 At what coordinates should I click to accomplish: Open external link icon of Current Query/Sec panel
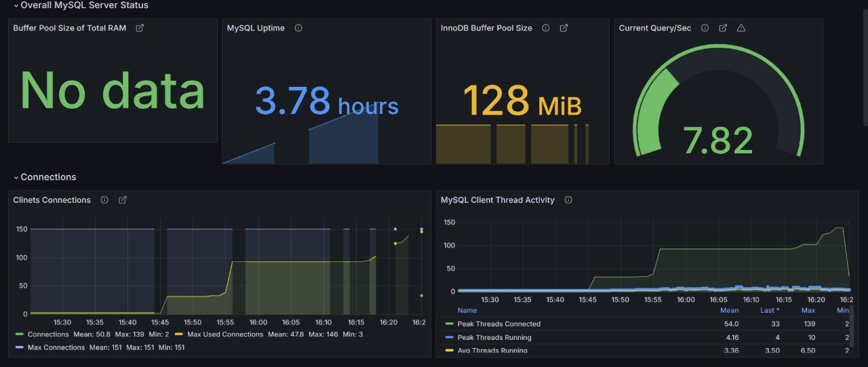click(x=723, y=28)
